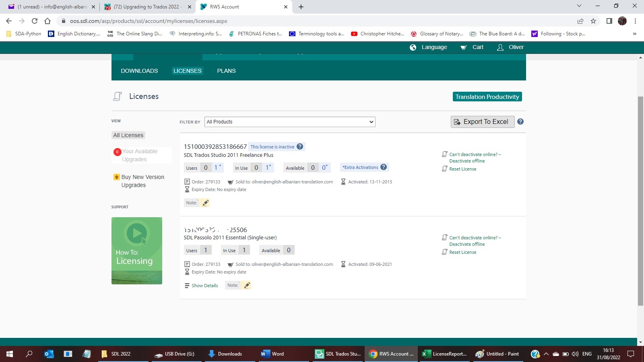This screenshot has width=644, height=362.
Task: Open Untitled - Paint from the taskbar
Action: click(497, 354)
